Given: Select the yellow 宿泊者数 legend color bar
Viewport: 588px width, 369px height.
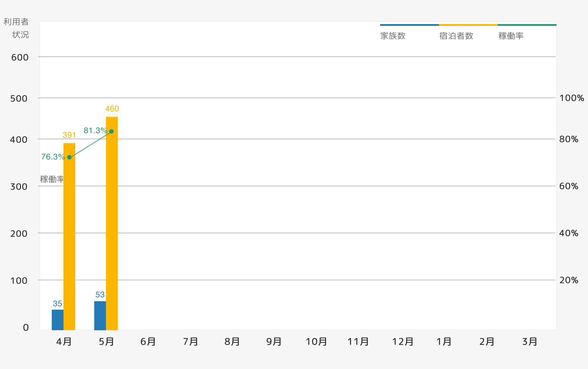Looking at the screenshot, I should point(468,25).
